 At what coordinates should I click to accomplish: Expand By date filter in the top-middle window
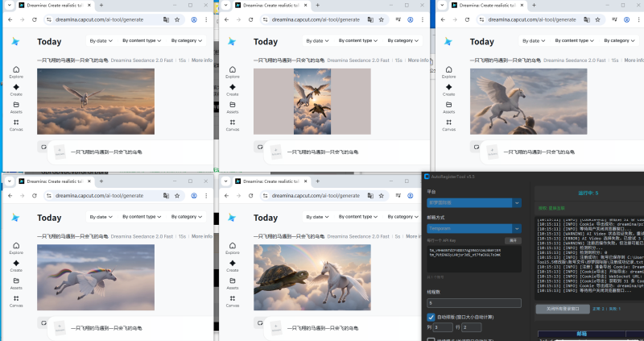click(317, 41)
